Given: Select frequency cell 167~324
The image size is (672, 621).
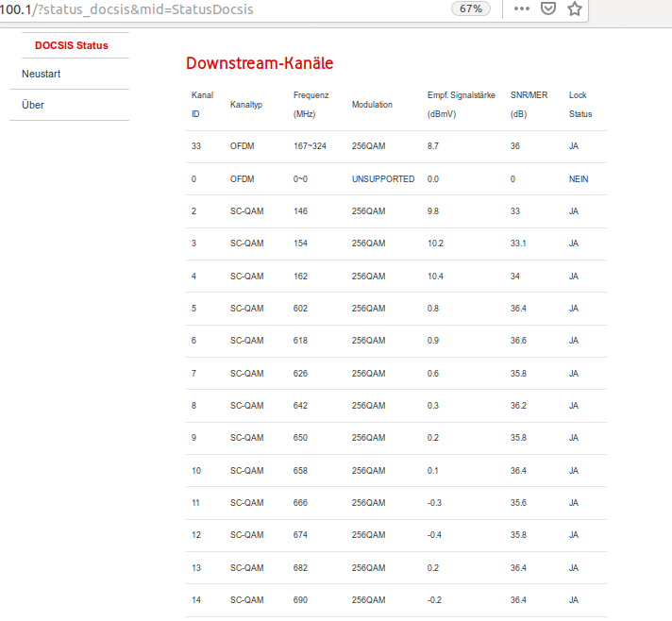Looking at the screenshot, I should (x=310, y=146).
